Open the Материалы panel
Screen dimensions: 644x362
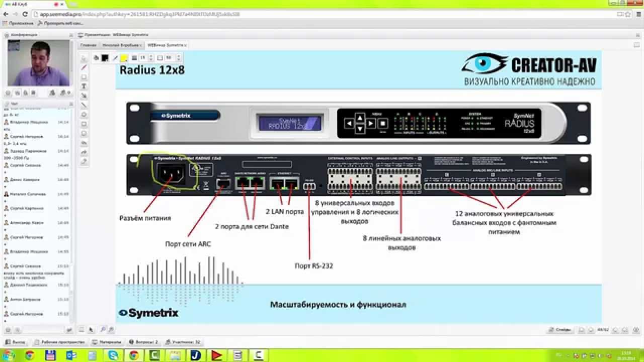(x=106, y=342)
